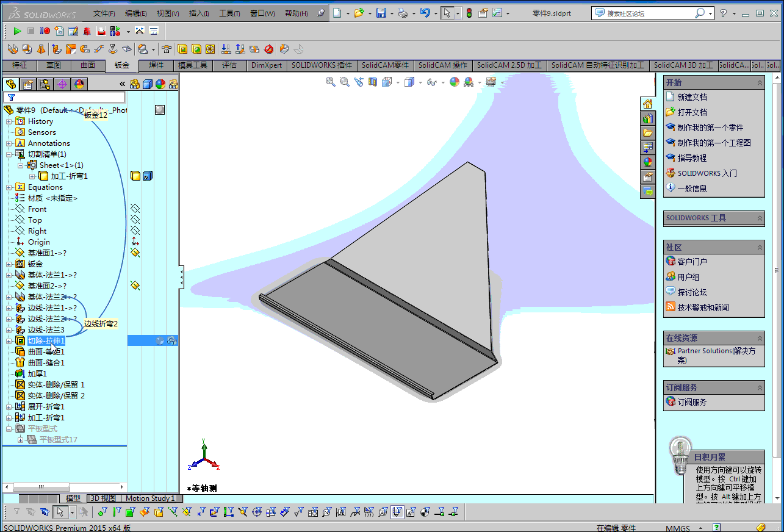Open the 插入(I) menu
The image size is (784, 532).
(x=199, y=13)
